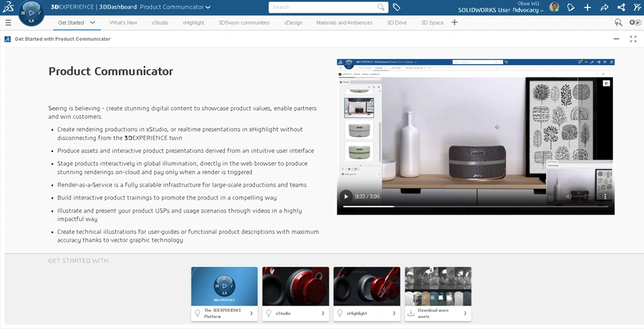Open the 3DSwym communities tab
Image resolution: width=644 pixels, height=329 pixels.
coord(244,23)
